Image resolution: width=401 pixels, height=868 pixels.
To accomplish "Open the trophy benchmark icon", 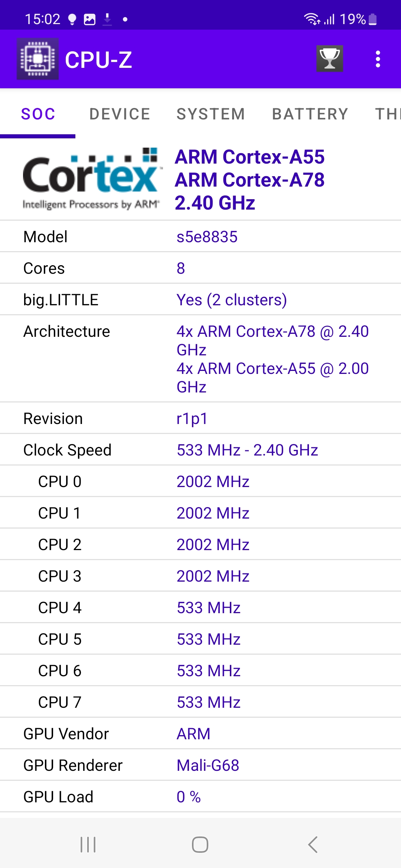I will [x=329, y=59].
